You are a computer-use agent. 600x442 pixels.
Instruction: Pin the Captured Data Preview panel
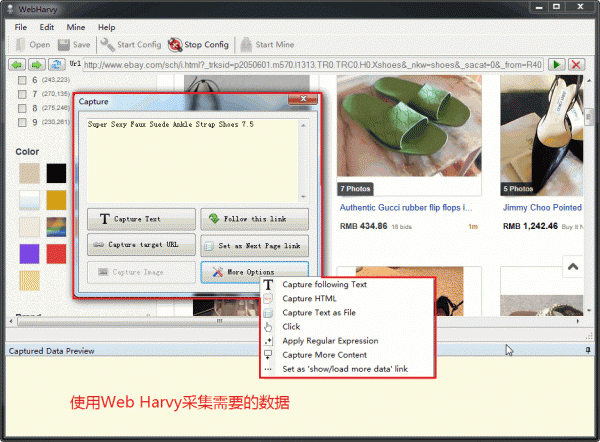click(x=588, y=350)
